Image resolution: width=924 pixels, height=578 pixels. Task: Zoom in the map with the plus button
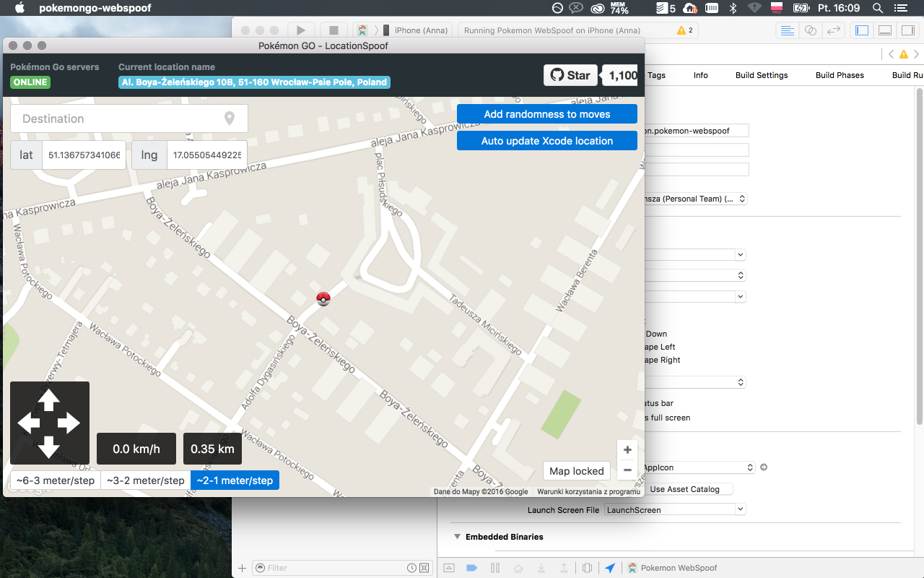click(x=627, y=450)
